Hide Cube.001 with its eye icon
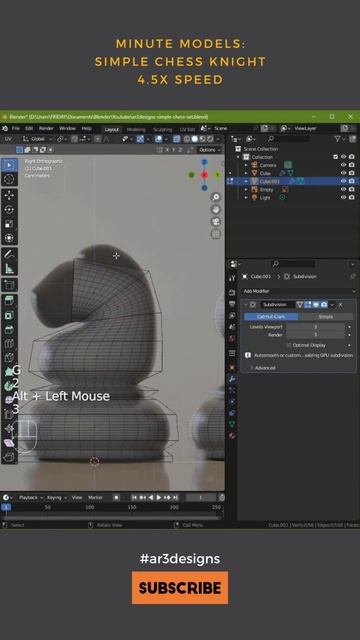The image size is (360, 640). (x=344, y=181)
